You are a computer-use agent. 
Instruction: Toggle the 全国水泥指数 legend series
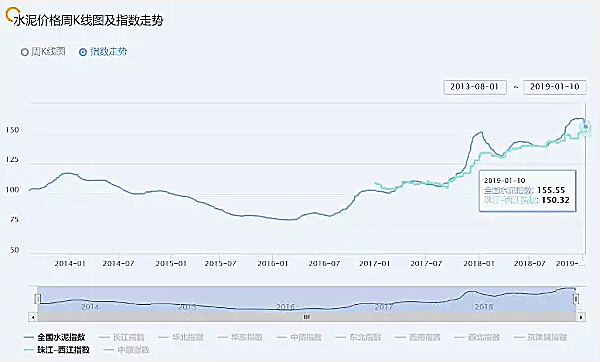click(55, 337)
